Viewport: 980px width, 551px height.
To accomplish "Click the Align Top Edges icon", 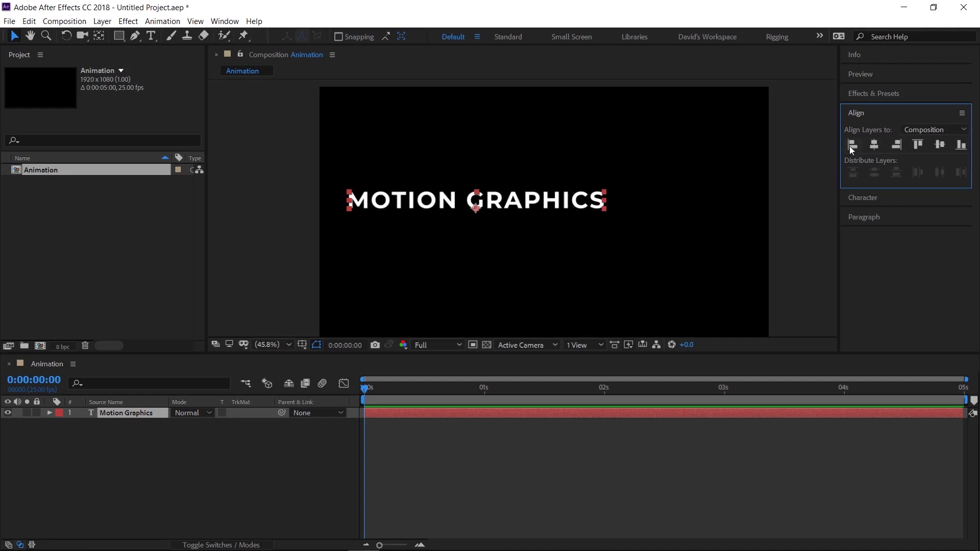I will point(917,145).
